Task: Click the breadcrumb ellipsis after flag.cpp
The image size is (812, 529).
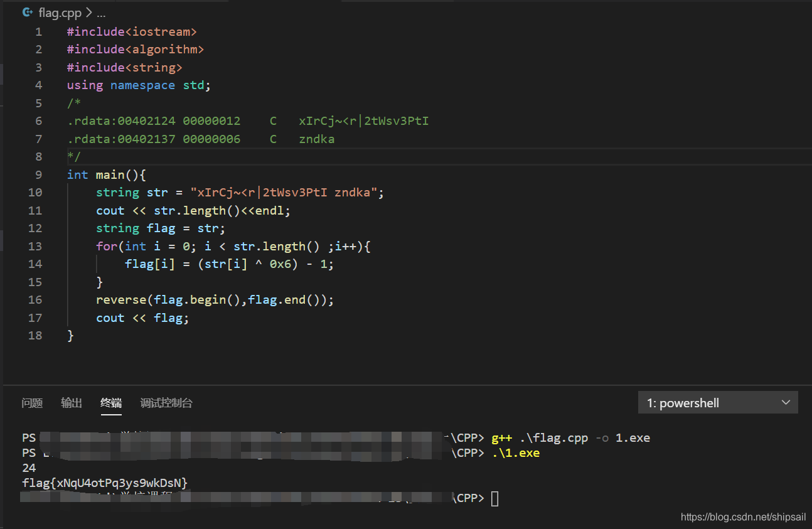Action: [101, 13]
